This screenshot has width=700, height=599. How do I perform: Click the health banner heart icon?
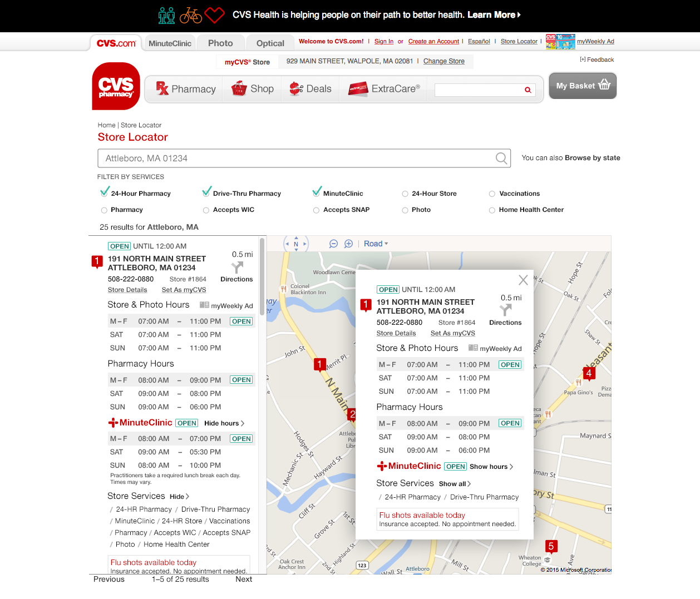(214, 15)
